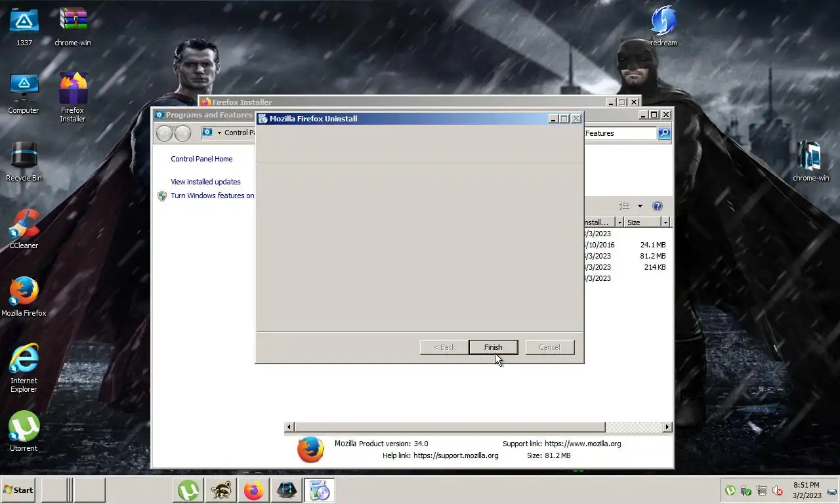Select the Utorrent desktop icon
Image resolution: width=840 pixels, height=504 pixels.
point(24,432)
